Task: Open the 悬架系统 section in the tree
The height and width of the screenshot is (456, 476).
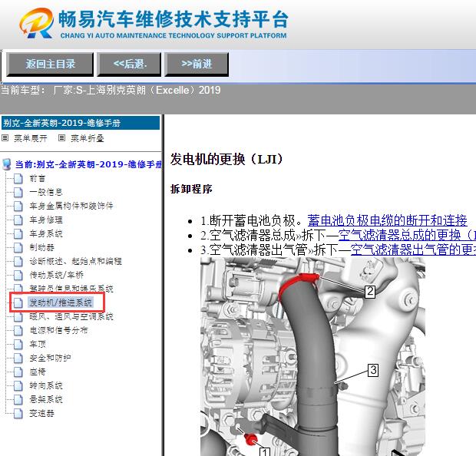Action: (x=46, y=399)
